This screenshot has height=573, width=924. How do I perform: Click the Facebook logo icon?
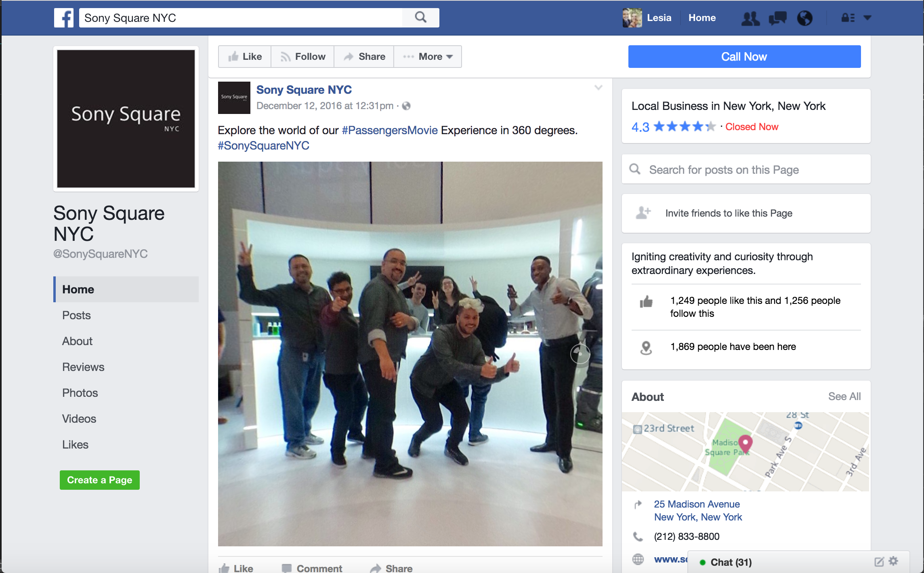click(64, 18)
